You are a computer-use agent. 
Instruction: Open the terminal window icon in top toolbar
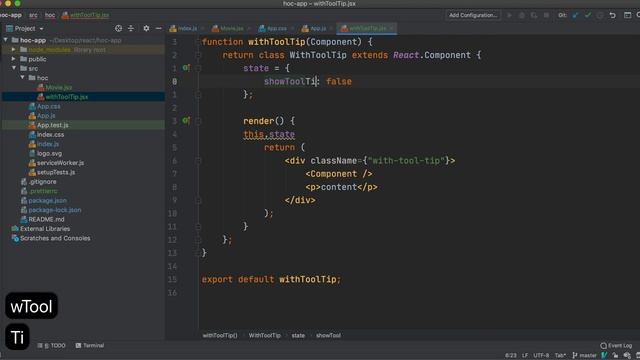click(627, 15)
